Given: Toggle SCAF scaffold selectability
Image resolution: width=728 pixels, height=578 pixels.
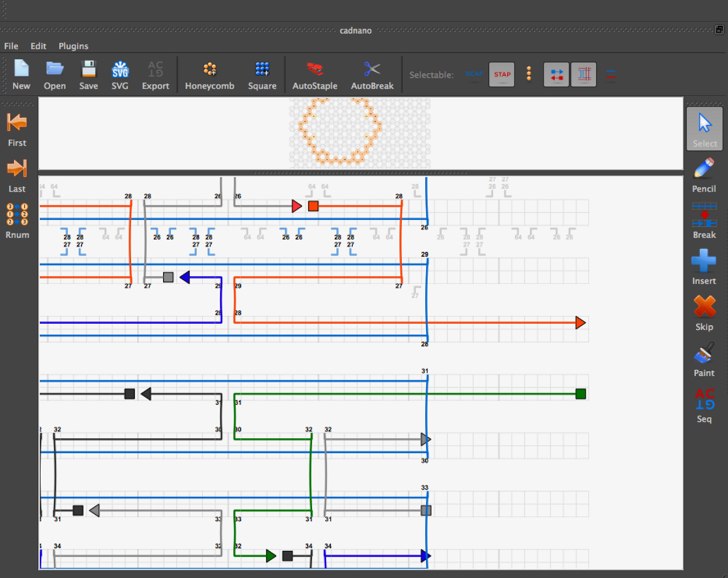Looking at the screenshot, I should [474, 74].
